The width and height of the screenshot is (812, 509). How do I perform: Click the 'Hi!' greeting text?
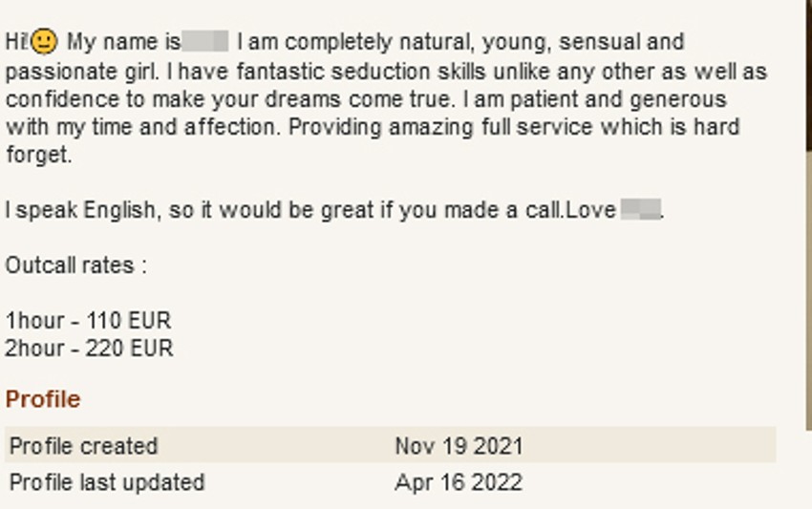16,42
